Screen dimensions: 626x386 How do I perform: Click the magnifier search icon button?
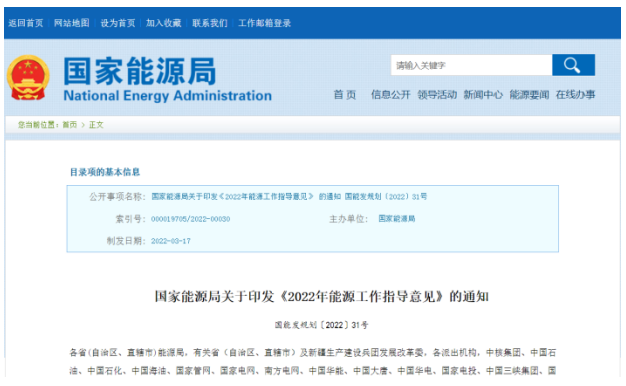click(573, 65)
